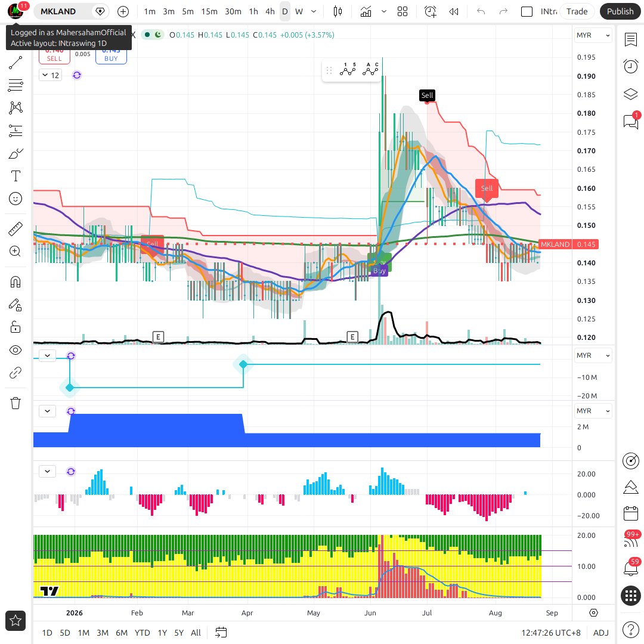Click the link drawings icon
Image resolution: width=644 pixels, height=644 pixels.
(x=16, y=373)
